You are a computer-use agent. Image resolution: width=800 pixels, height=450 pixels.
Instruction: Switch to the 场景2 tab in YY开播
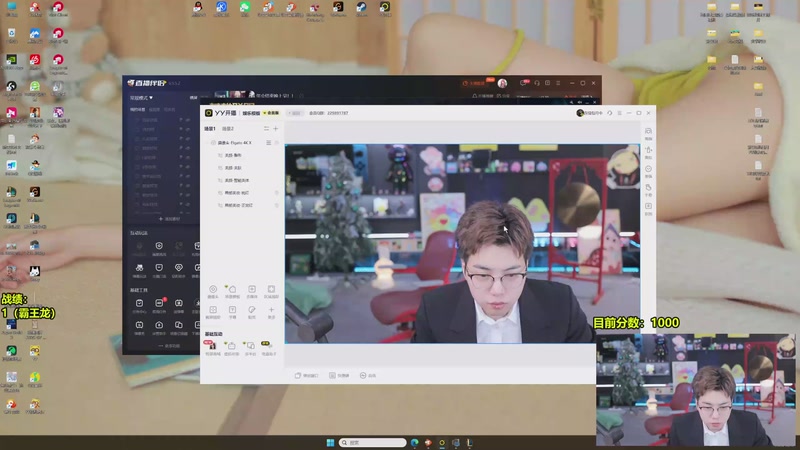coord(228,129)
